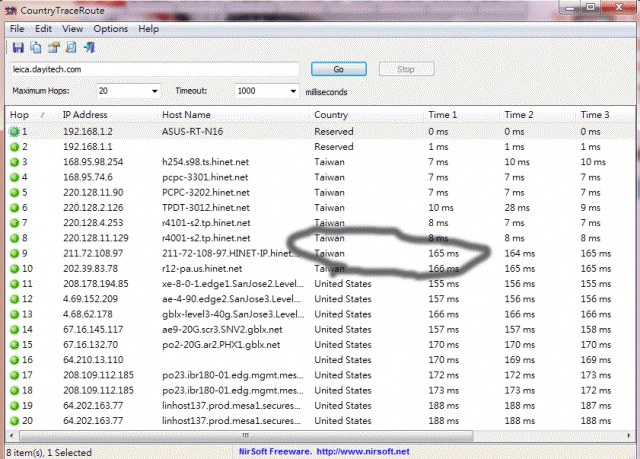Select hop 20's linhost137.prod.mesa1 host
Viewport: 640px width, 459px height.
[x=231, y=421]
